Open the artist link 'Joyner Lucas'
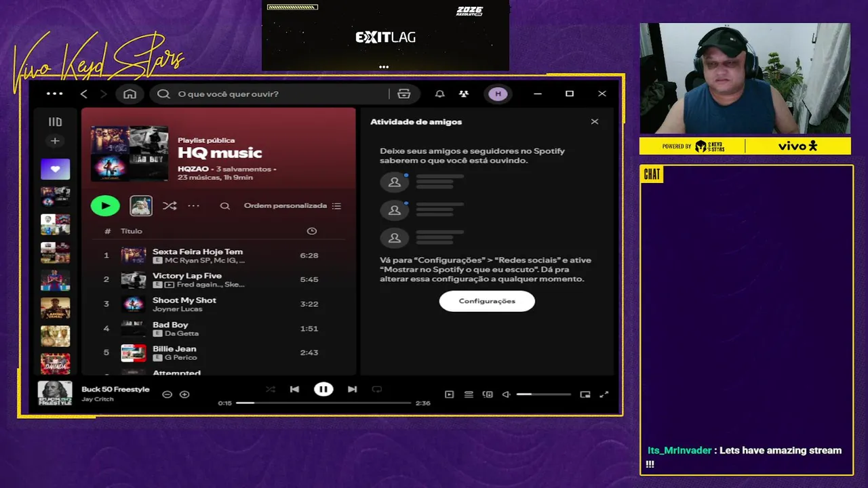This screenshot has width=868, height=488. tap(178, 309)
